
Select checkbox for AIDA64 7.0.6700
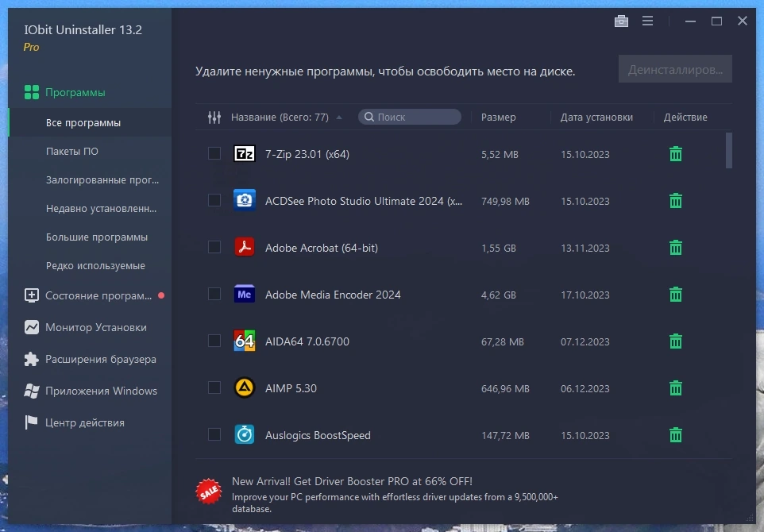click(214, 341)
